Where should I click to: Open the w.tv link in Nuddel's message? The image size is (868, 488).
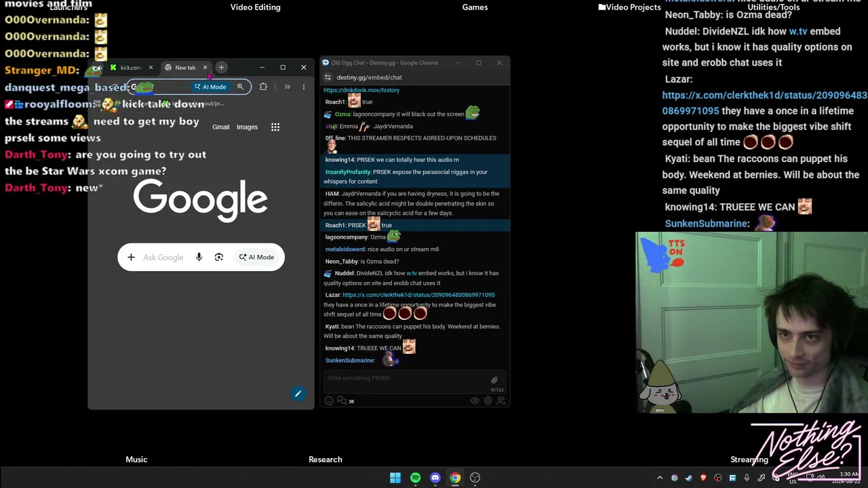(x=412, y=273)
